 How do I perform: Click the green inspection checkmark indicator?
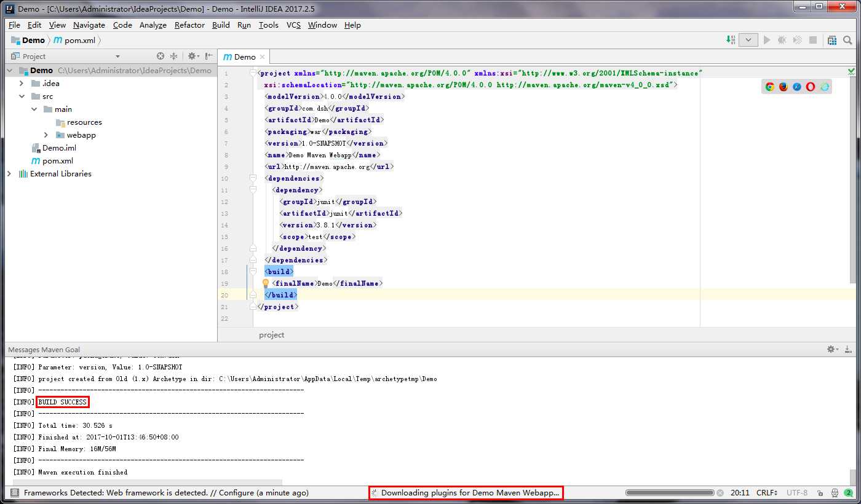point(852,72)
